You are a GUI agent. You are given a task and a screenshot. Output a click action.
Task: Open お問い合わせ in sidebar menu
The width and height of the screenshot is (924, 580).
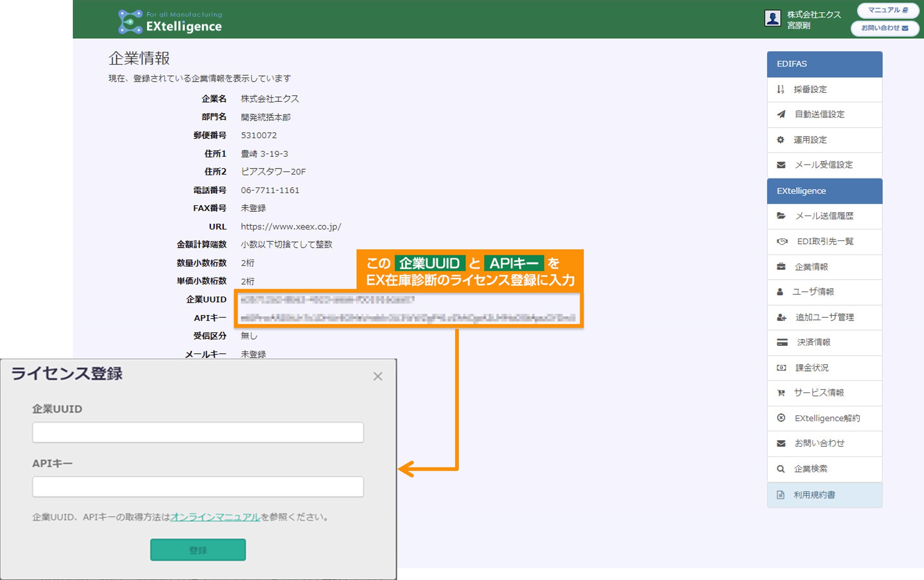(824, 444)
